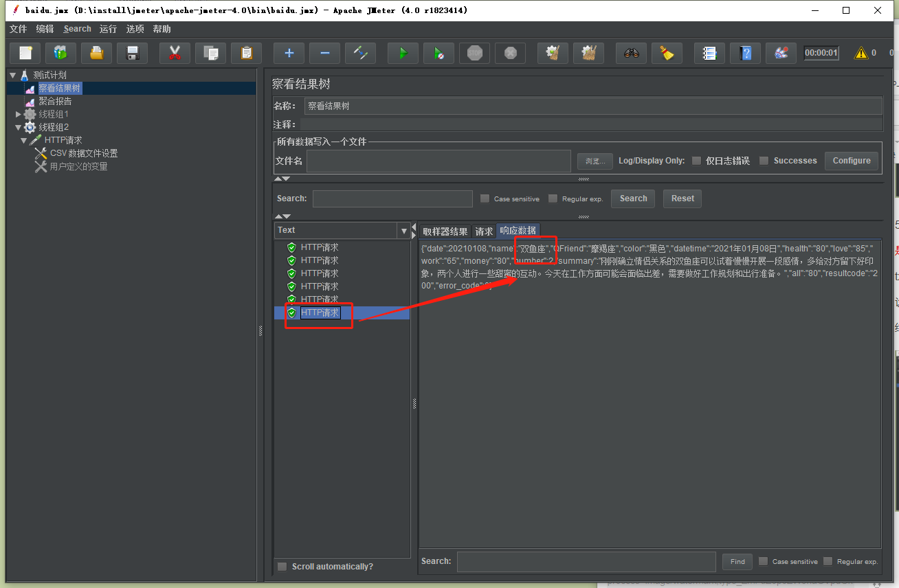Image resolution: width=899 pixels, height=588 pixels.
Task: Click the New test plan toolbar icon
Action: tap(25, 53)
